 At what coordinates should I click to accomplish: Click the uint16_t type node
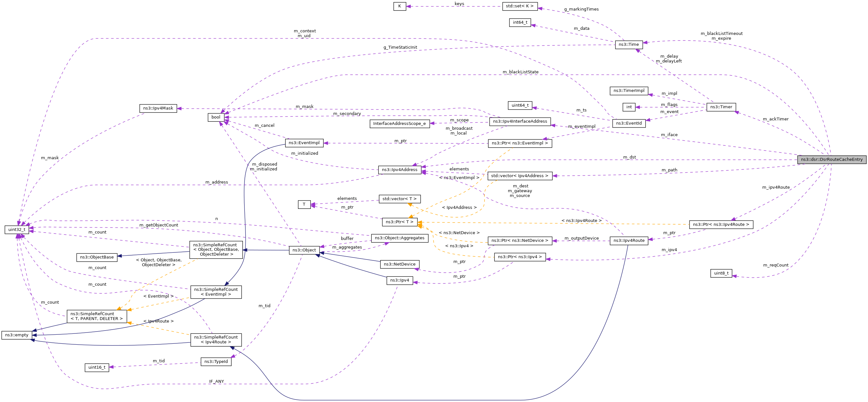click(x=97, y=368)
